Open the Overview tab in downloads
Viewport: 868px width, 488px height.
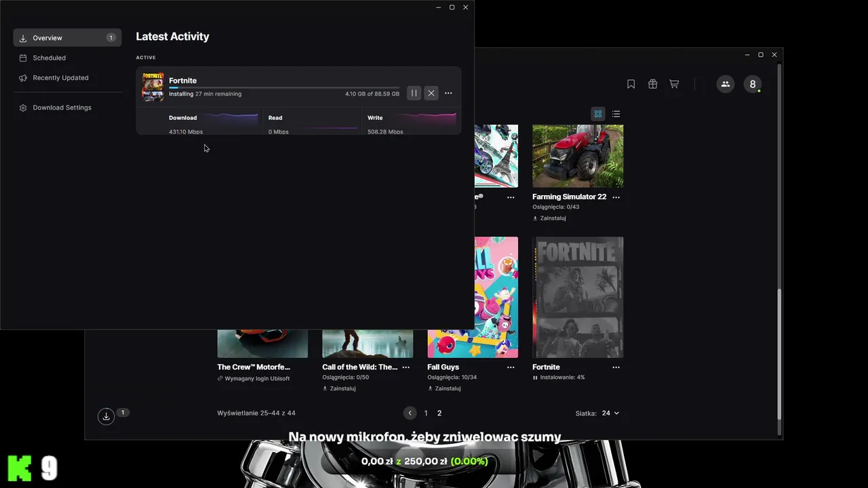(x=67, y=38)
